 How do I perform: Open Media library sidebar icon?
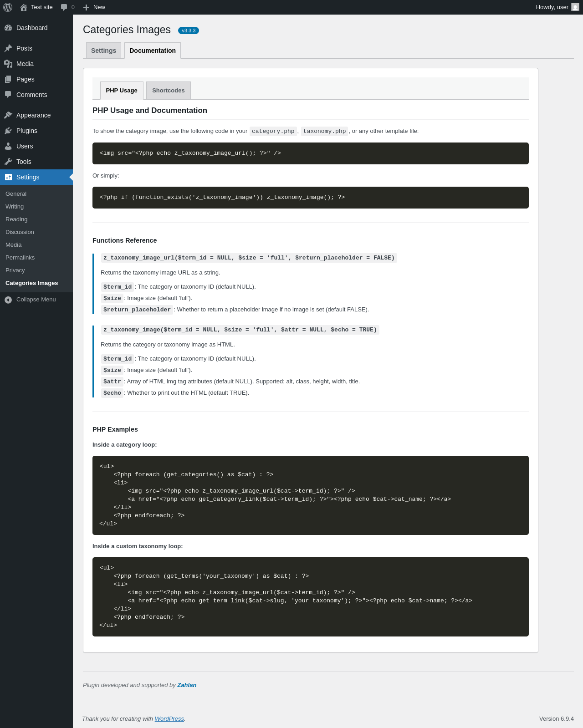click(8, 64)
